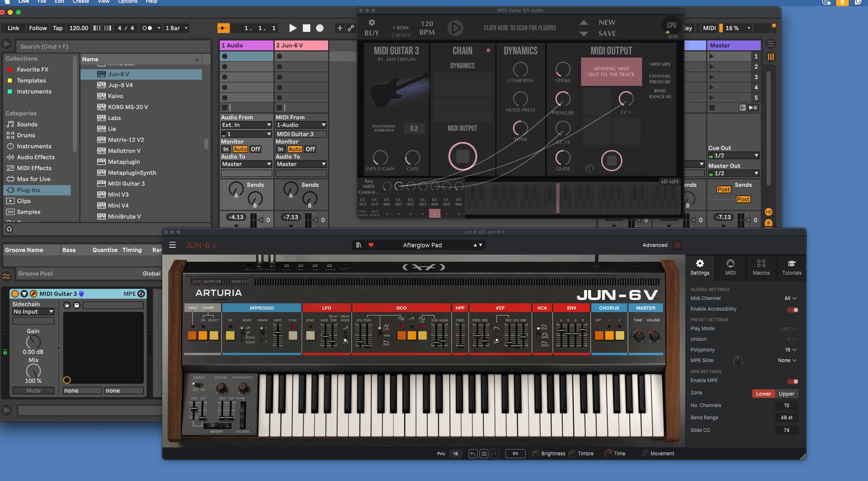Click the Jun-6 V undo arrow icon

pyautogui.click(x=473, y=453)
